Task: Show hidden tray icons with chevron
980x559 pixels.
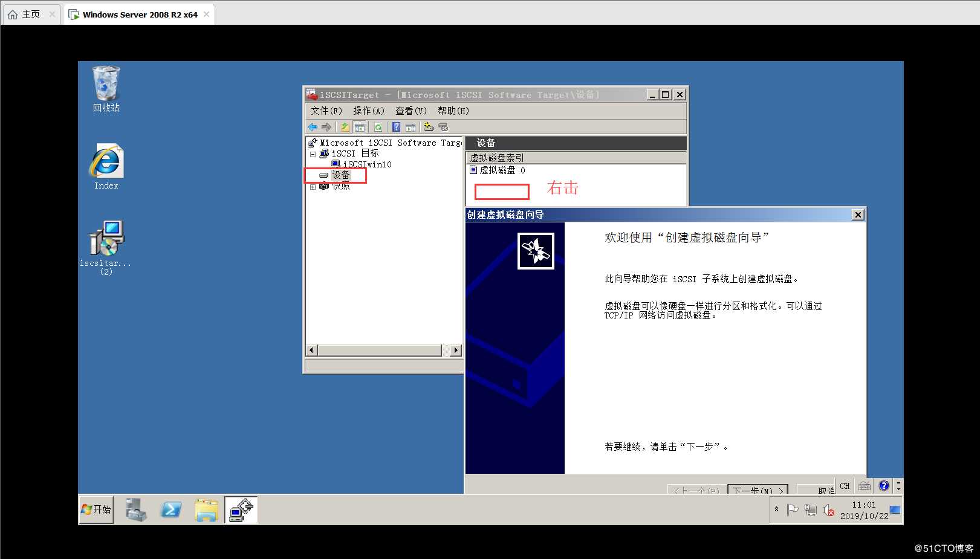Action: pos(777,509)
